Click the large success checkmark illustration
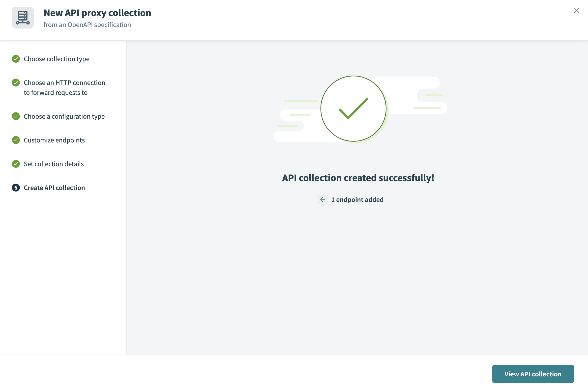 [353, 109]
